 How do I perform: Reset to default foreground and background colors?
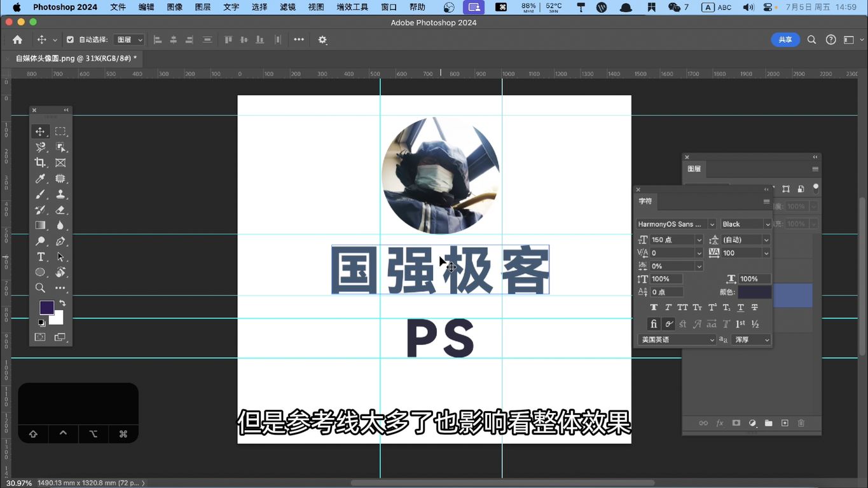coord(41,323)
